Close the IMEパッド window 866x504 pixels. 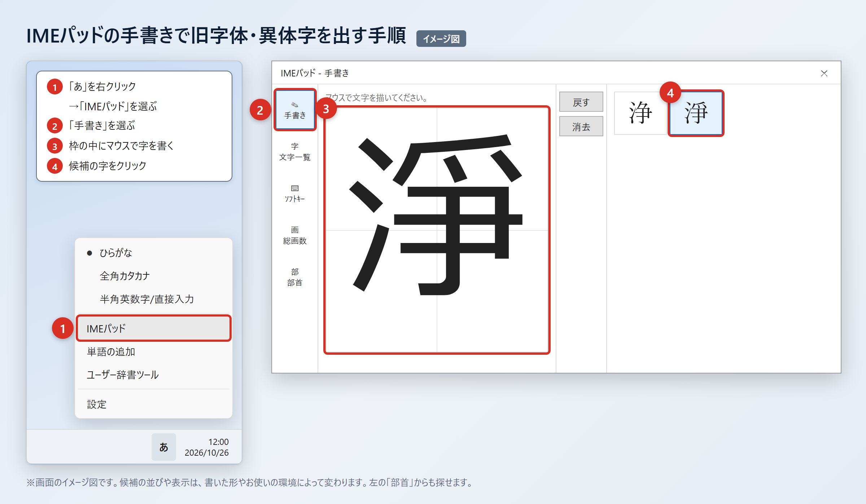tap(824, 73)
